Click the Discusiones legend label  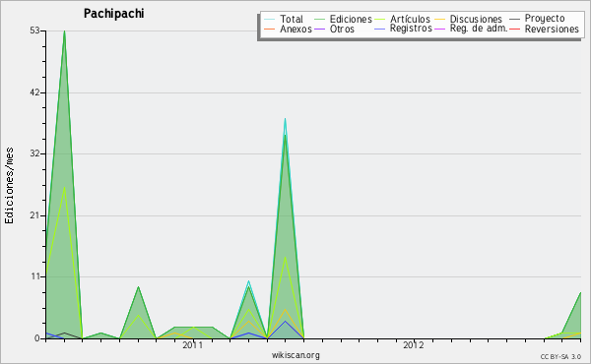click(x=476, y=19)
